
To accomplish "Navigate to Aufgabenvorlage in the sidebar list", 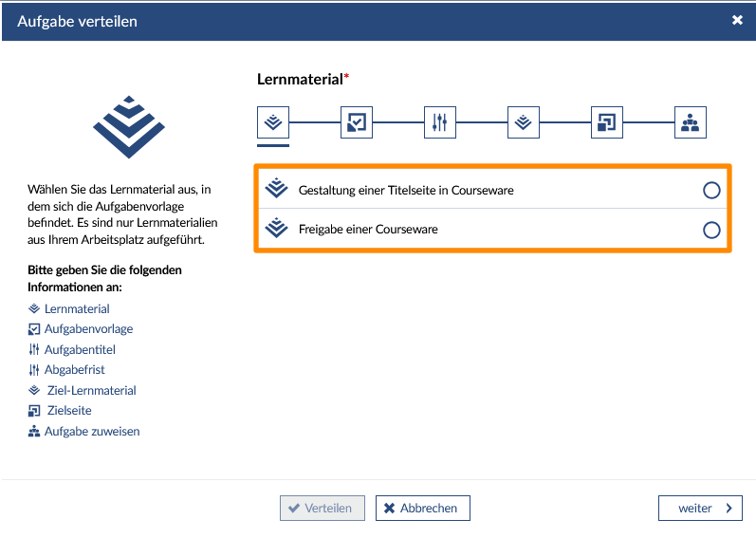I will pos(88,329).
